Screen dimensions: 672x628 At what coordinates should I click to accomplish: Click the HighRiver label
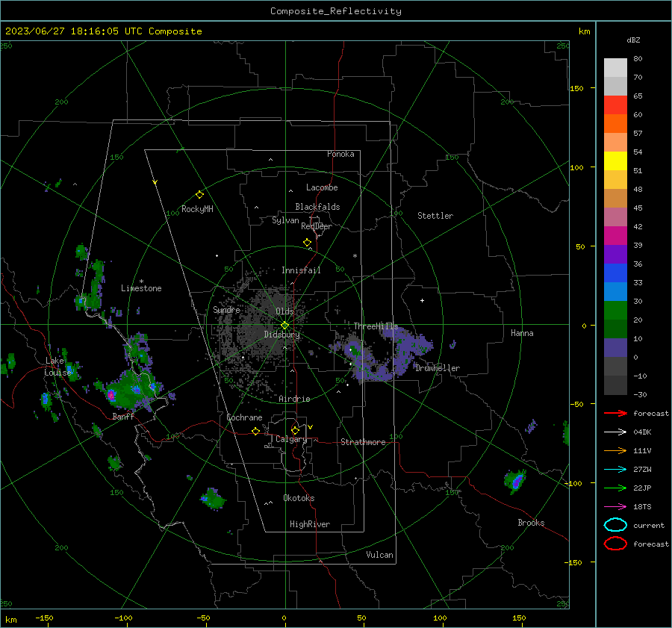tap(310, 524)
